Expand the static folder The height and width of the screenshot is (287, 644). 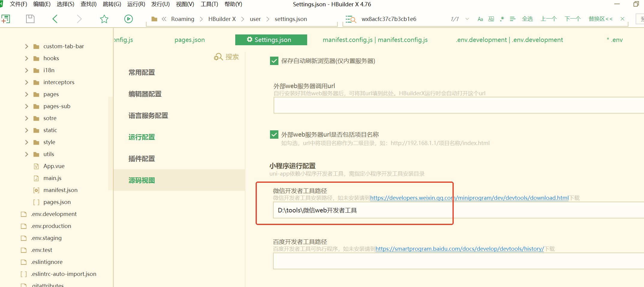[x=27, y=130]
